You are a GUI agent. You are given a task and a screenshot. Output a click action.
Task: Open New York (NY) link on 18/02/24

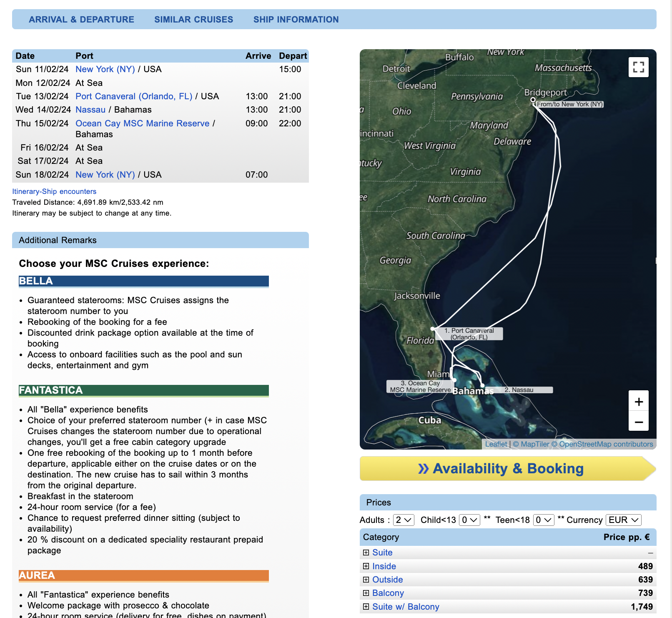[105, 175]
